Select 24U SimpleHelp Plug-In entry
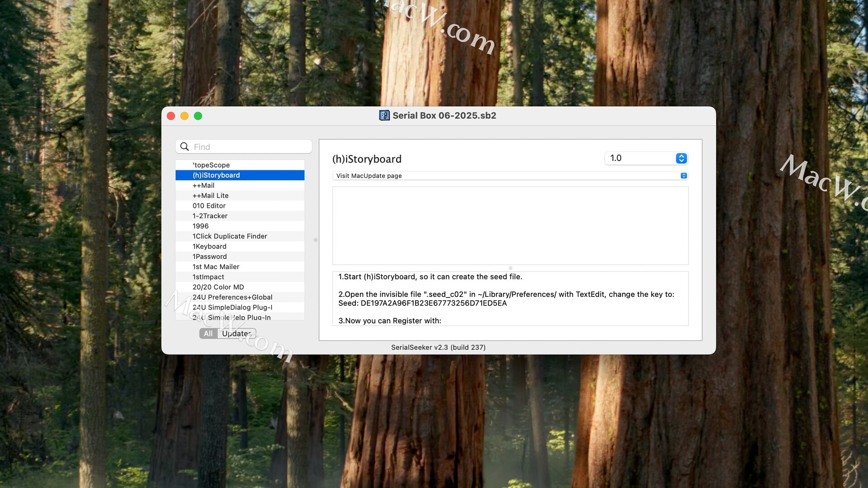Screen dimensions: 868x488 [x=240, y=317]
